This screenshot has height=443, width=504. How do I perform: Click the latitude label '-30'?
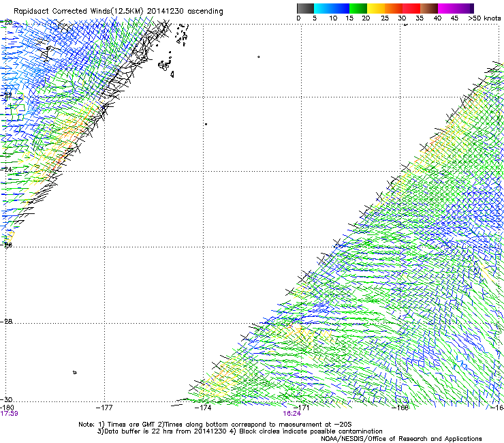[x=7, y=399]
